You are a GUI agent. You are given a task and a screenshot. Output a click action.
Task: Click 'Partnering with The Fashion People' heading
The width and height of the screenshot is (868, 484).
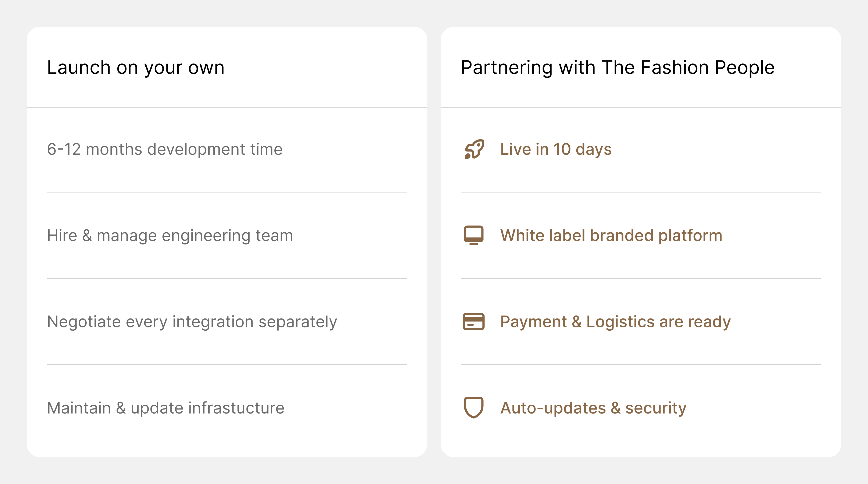pyautogui.click(x=618, y=67)
